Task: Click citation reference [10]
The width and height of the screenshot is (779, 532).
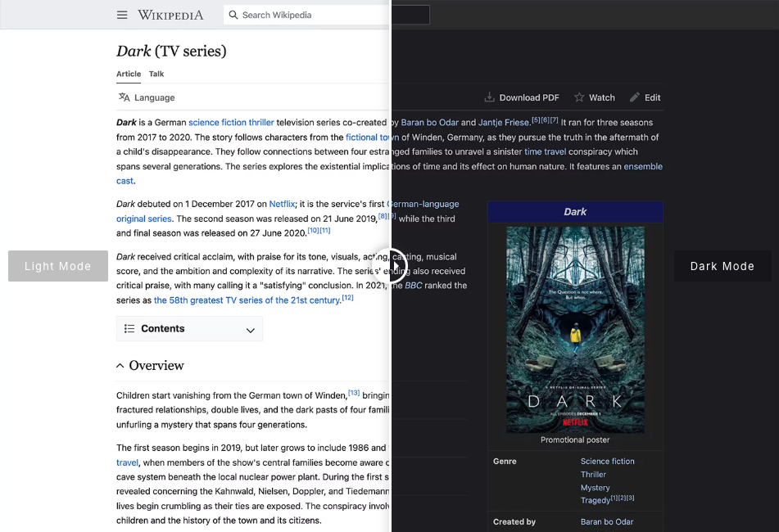Action: click(313, 230)
